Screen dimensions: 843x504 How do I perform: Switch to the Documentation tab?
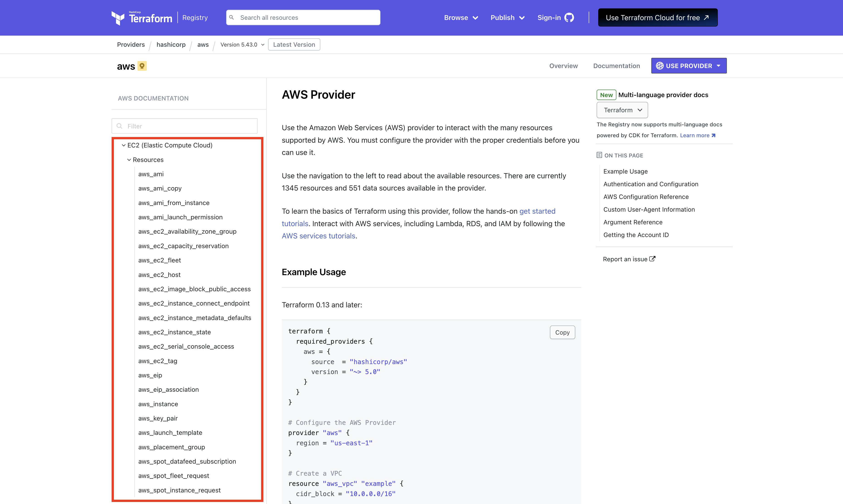pos(616,66)
